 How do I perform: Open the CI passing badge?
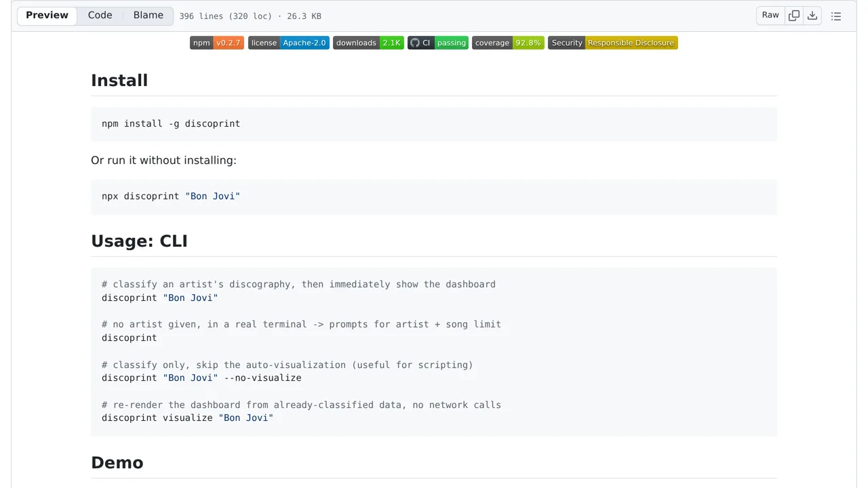[438, 43]
